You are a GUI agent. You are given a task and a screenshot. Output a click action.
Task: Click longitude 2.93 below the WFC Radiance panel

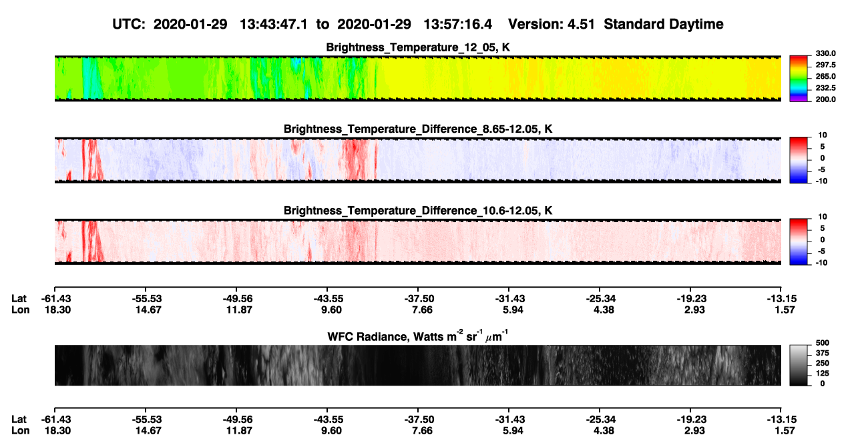pos(695,431)
